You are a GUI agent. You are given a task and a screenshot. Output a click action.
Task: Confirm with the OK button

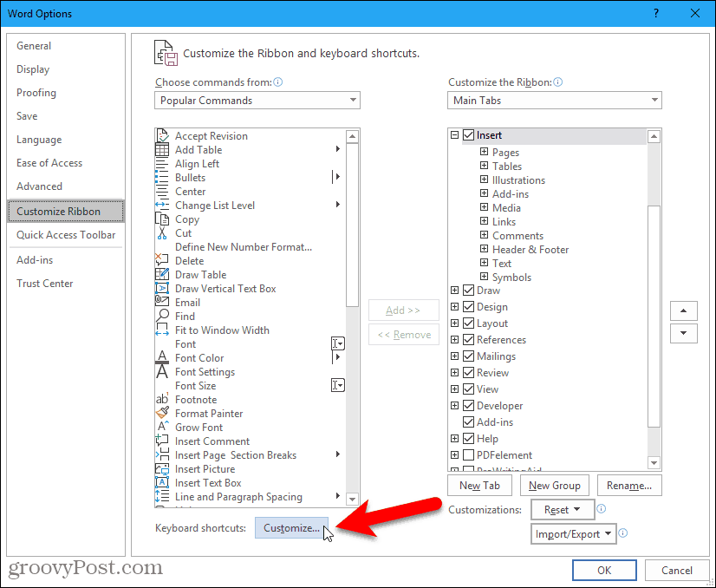(604, 570)
